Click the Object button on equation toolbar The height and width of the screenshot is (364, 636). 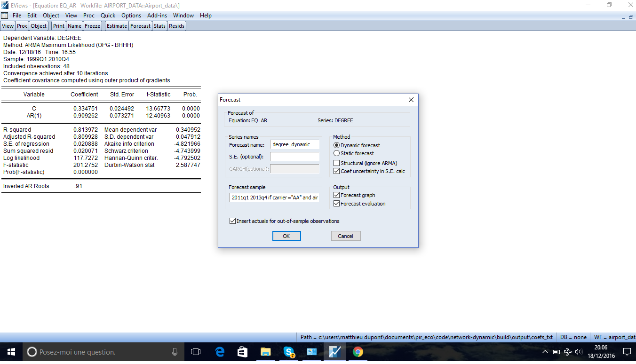tap(39, 26)
